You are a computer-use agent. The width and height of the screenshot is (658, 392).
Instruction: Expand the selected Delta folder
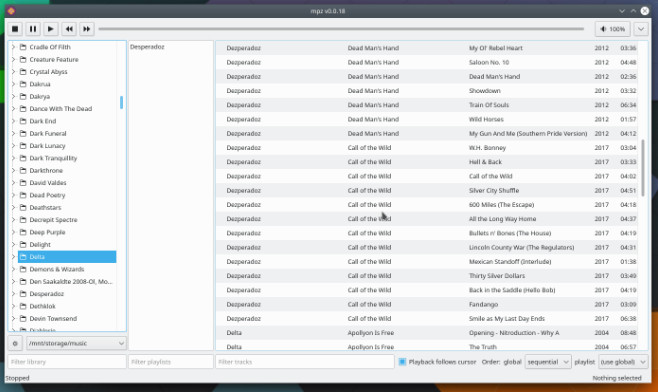coord(13,257)
